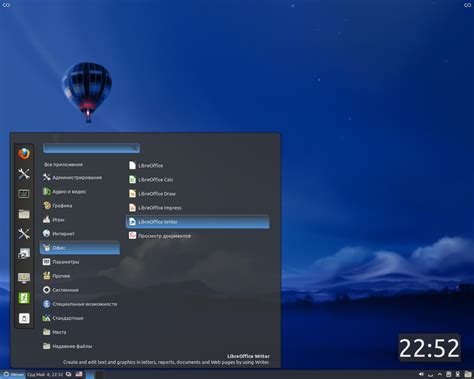
Task: Select the highlighted 'Офис' category
Action: point(80,248)
